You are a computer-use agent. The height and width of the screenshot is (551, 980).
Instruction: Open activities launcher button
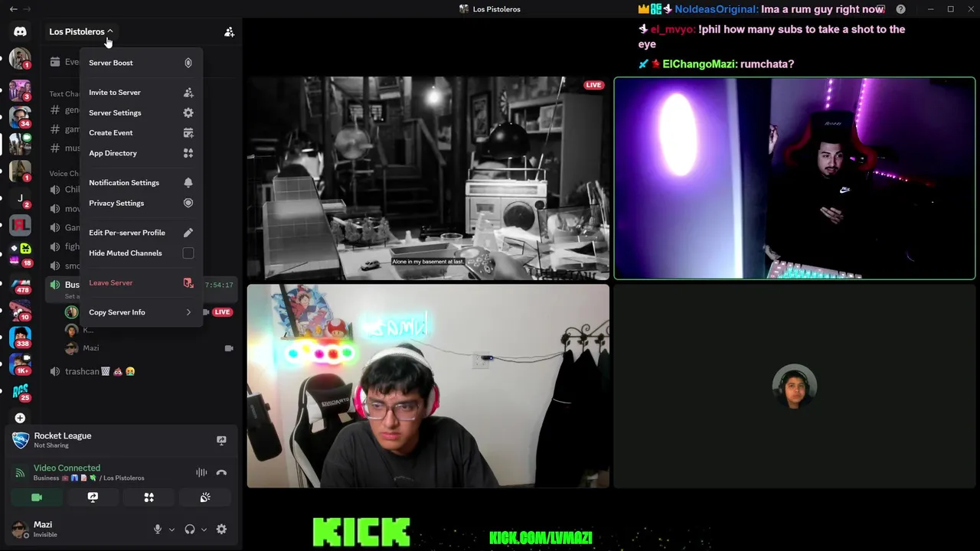pyautogui.click(x=149, y=497)
